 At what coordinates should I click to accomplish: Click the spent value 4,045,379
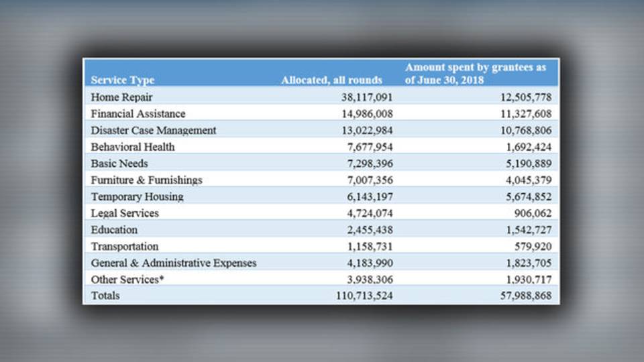tap(529, 180)
